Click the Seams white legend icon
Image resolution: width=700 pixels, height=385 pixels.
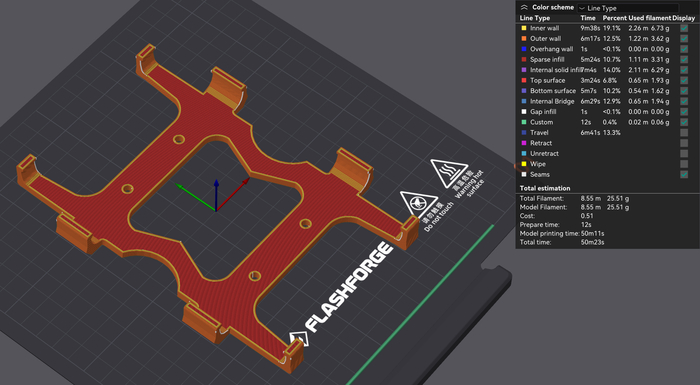[524, 174]
